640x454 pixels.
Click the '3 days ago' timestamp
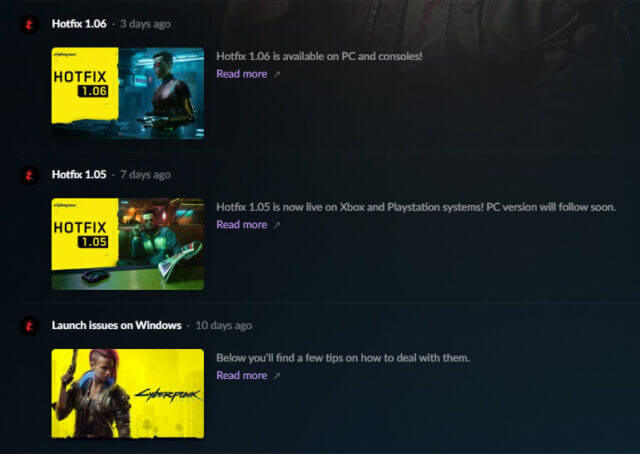pyautogui.click(x=145, y=24)
